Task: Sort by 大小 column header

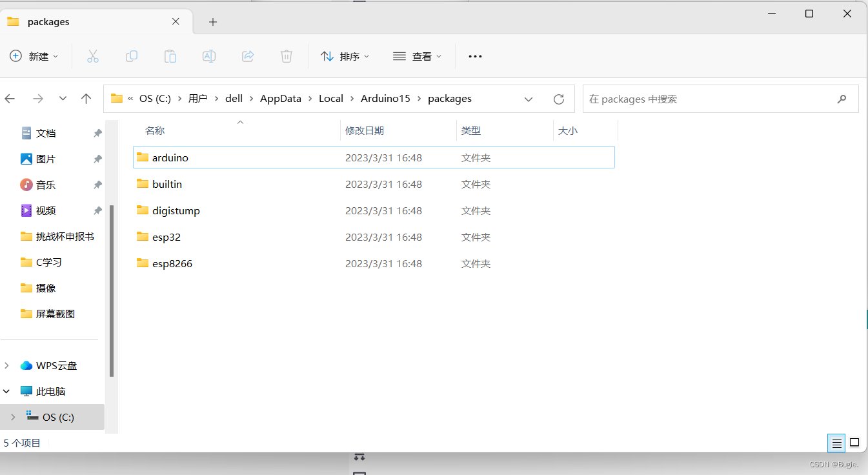Action: [568, 130]
